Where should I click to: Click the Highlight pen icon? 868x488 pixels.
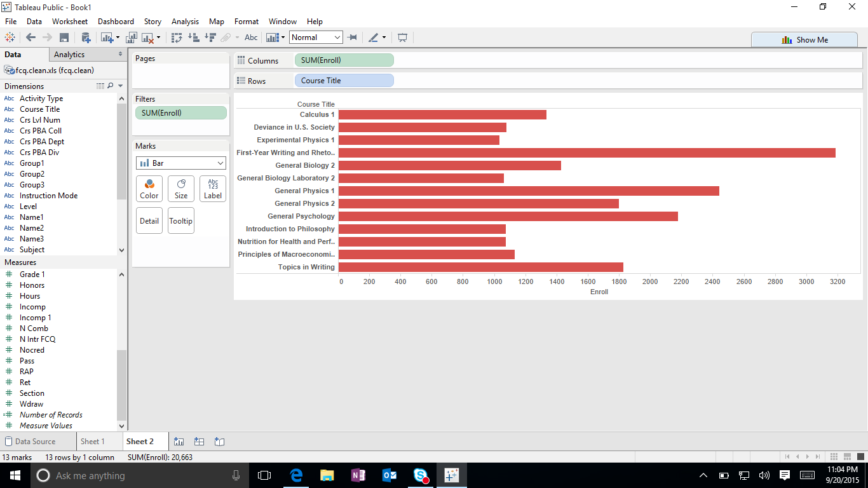[374, 37]
